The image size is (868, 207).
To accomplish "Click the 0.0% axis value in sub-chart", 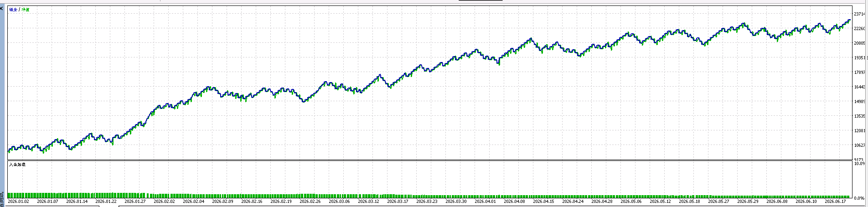I will click(x=859, y=198).
